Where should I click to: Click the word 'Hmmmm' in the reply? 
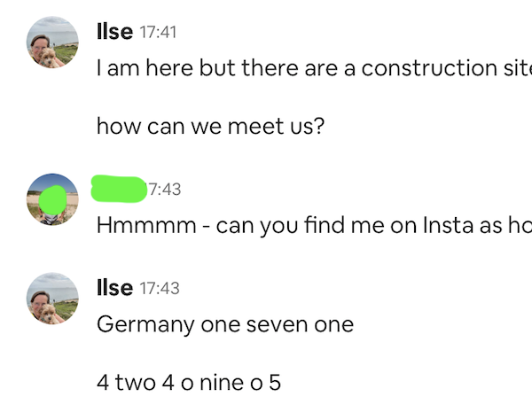pos(146,225)
